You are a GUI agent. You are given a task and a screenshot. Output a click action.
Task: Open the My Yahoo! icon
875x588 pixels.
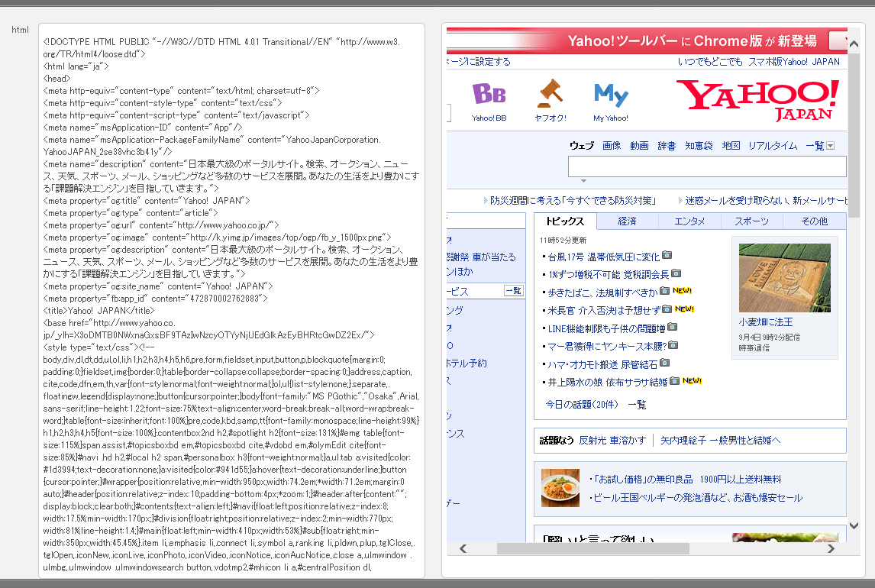point(611,102)
